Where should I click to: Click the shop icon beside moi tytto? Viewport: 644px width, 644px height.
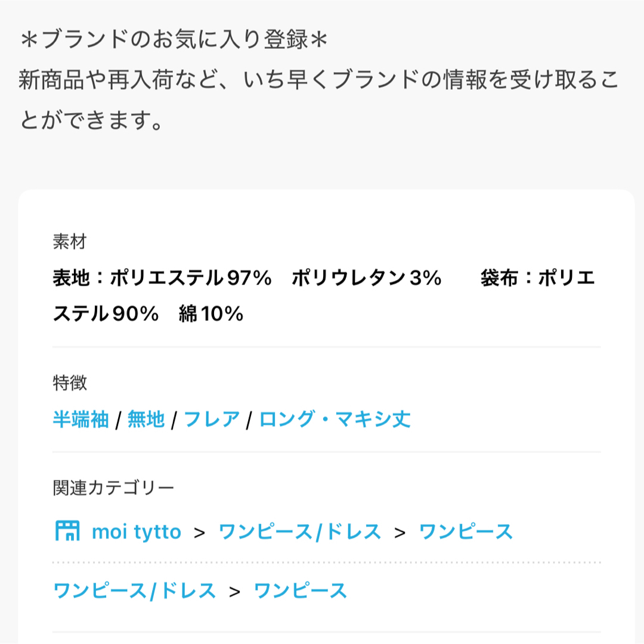pos(67,531)
